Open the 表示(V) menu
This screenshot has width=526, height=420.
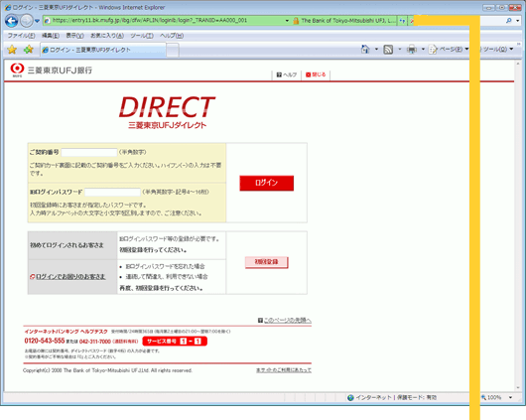pyautogui.click(x=74, y=36)
